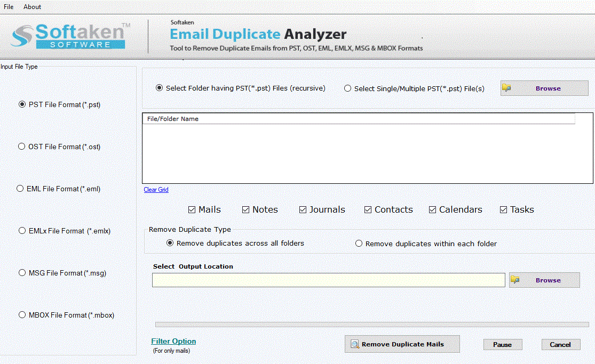The image size is (595, 364).
Task: Click the Softaken Software logo
Action: (x=70, y=36)
